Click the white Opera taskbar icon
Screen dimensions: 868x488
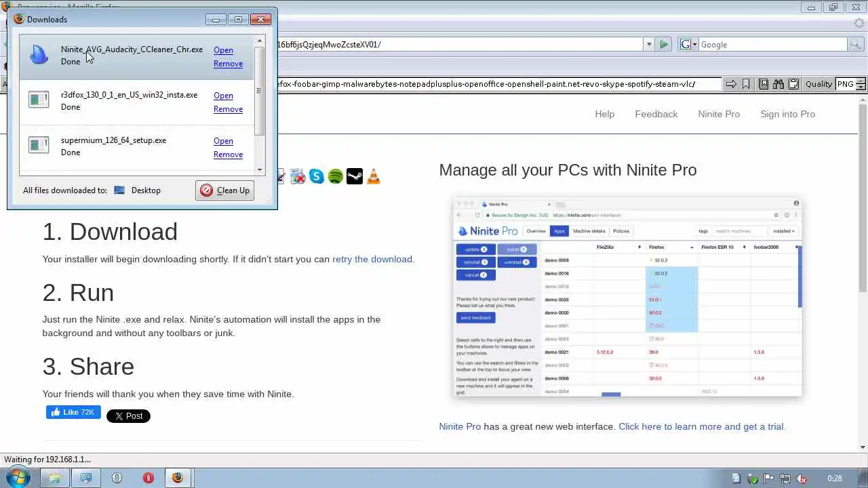[x=117, y=478]
